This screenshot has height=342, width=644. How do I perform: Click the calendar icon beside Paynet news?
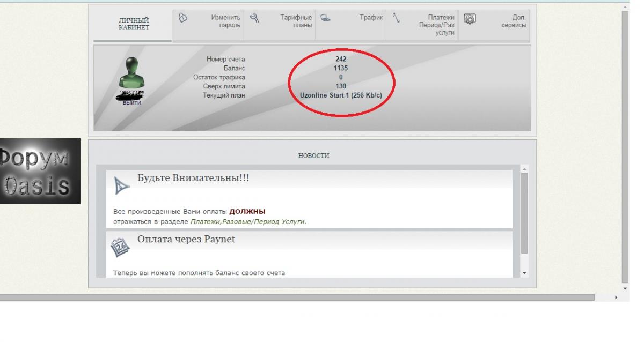point(121,247)
